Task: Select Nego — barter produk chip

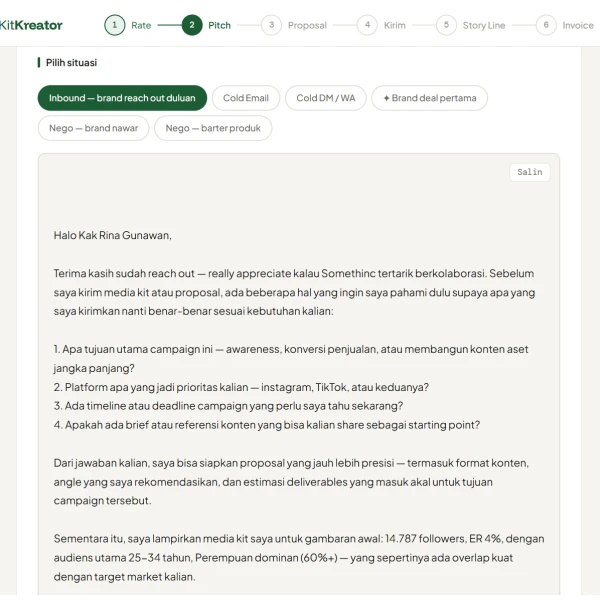Action: (213, 128)
